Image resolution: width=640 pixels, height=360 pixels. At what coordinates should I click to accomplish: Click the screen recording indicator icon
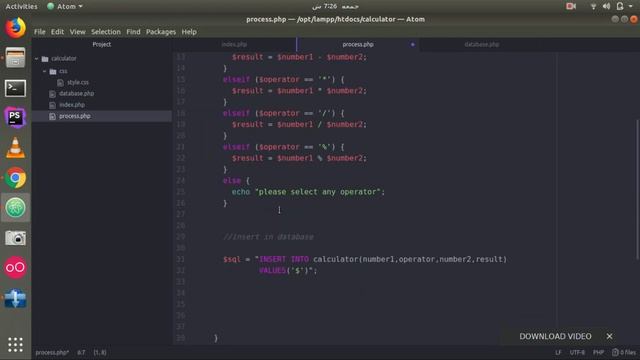pyautogui.click(x=571, y=6)
